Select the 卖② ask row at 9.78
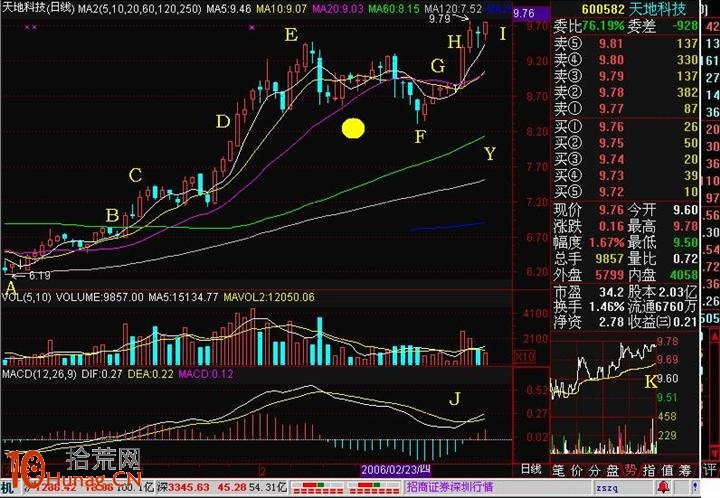The width and height of the screenshot is (720, 498). click(x=625, y=92)
